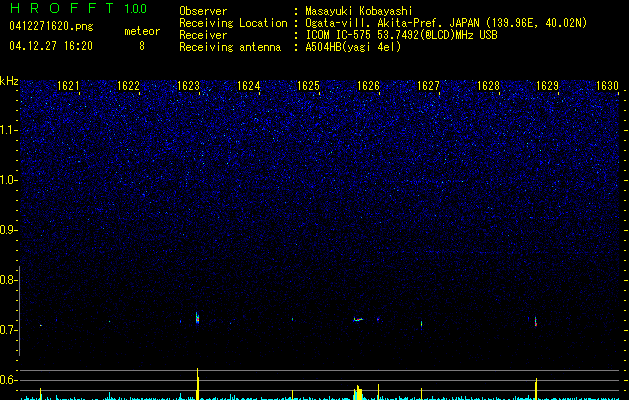Select the A504HB(yagi 4el) antenna text

point(353,47)
